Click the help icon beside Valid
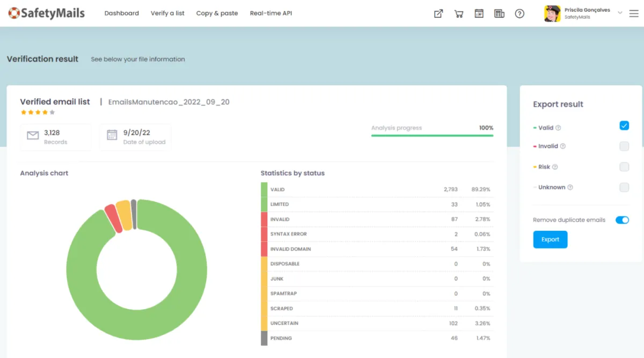The image size is (644, 358). click(558, 128)
